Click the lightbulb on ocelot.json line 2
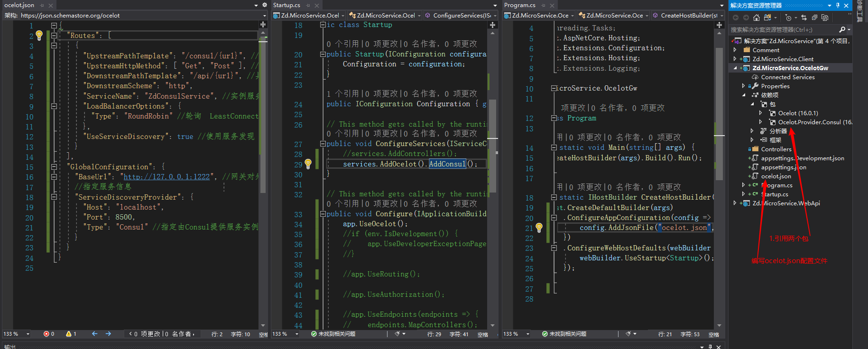The height and width of the screenshot is (349, 868). coord(39,35)
